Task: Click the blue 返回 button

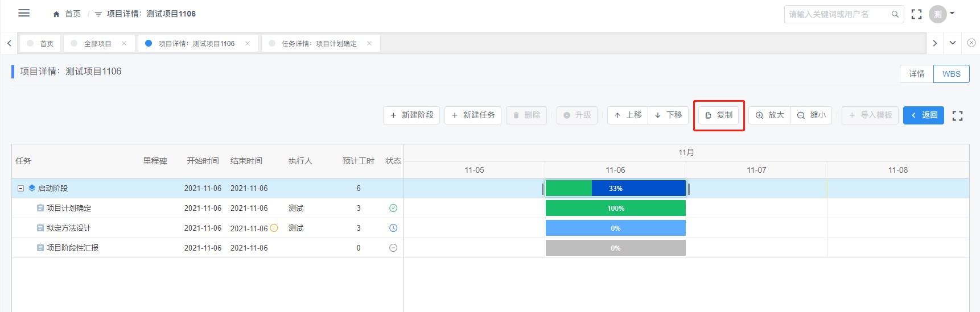Action: [x=924, y=115]
